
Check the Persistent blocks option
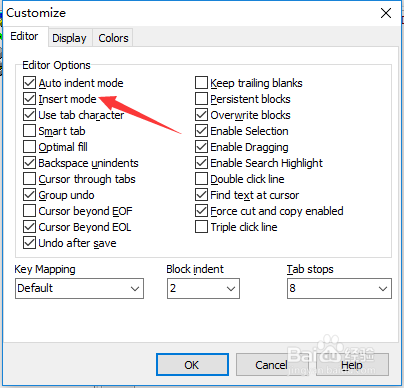(x=201, y=99)
